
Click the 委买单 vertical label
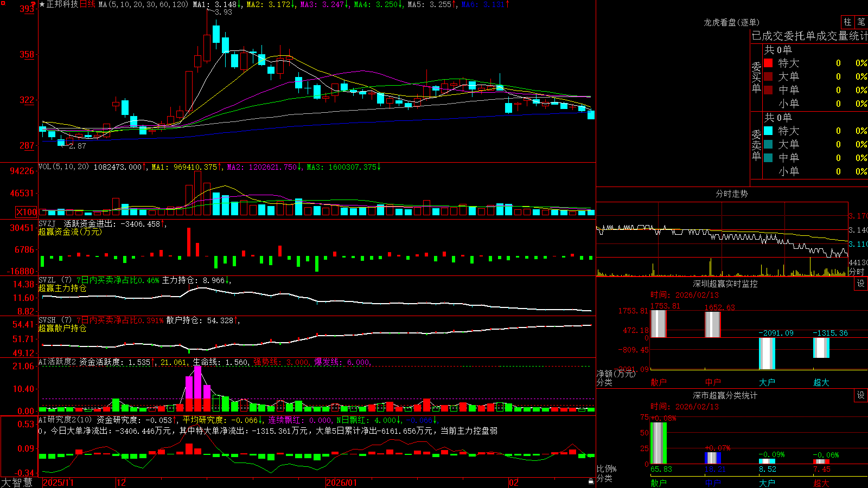click(756, 77)
